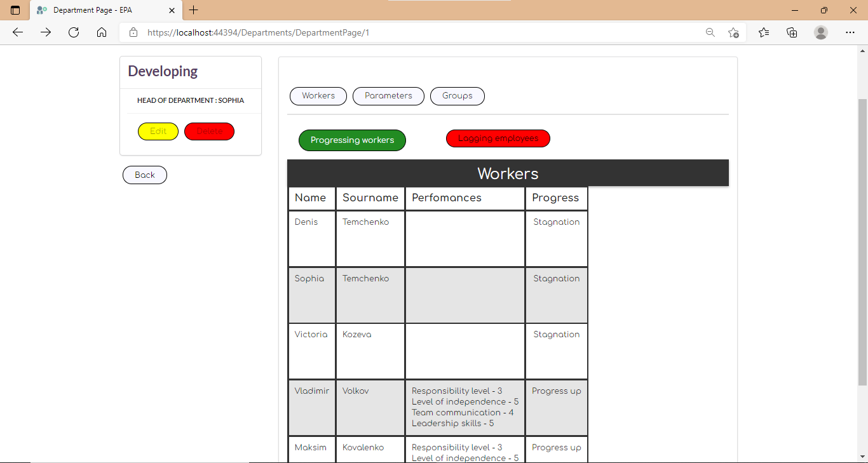Image resolution: width=868 pixels, height=463 pixels.
Task: Click the Developing department heading
Action: tap(163, 71)
